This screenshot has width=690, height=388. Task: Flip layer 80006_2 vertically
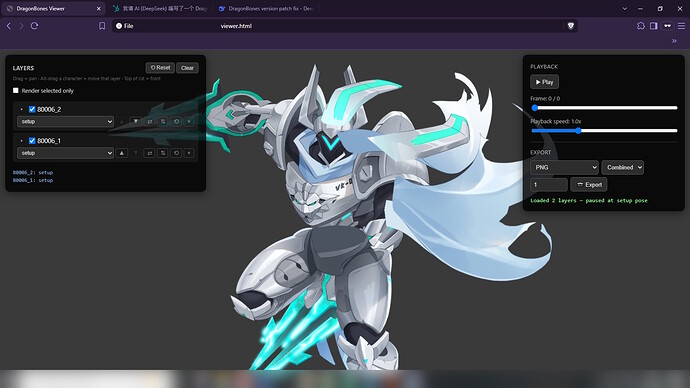click(x=163, y=121)
